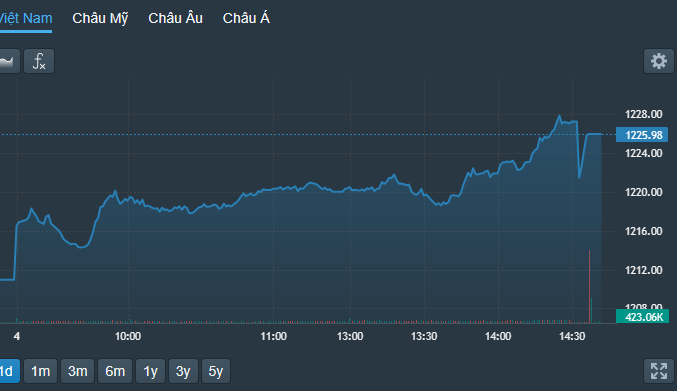Switch to Châu Mỹ tab

coord(100,19)
